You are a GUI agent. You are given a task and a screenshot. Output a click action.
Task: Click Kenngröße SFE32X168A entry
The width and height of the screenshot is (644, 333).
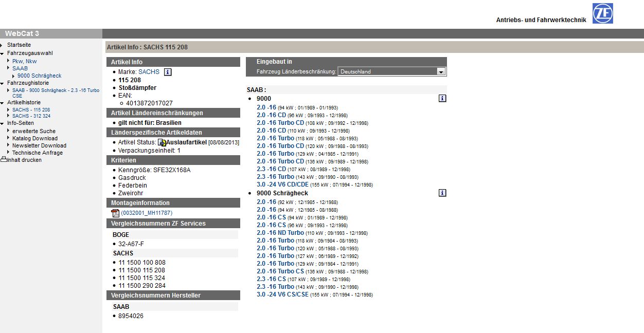tap(154, 170)
